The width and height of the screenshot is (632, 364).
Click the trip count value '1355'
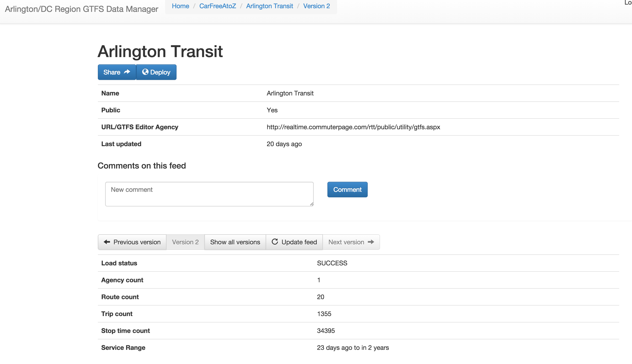(324, 314)
